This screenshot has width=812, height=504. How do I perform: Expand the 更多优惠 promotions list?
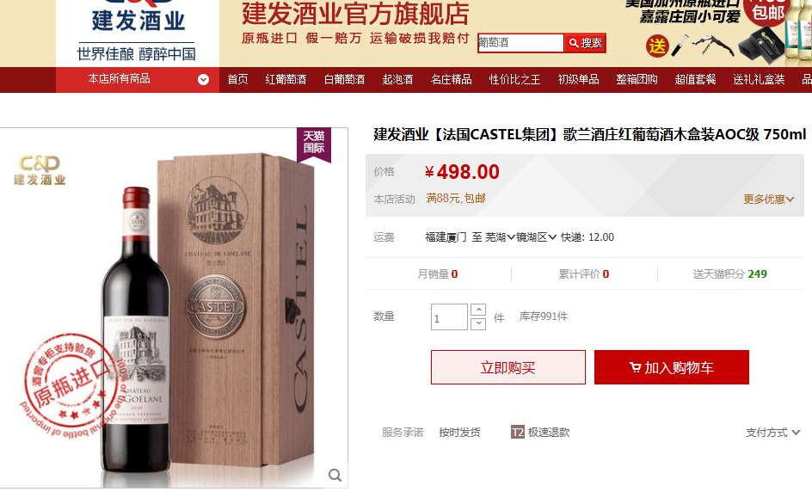pyautogui.click(x=768, y=200)
